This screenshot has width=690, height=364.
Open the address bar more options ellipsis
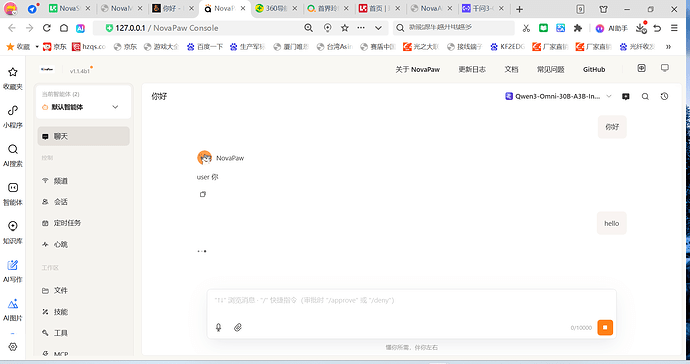tap(361, 27)
